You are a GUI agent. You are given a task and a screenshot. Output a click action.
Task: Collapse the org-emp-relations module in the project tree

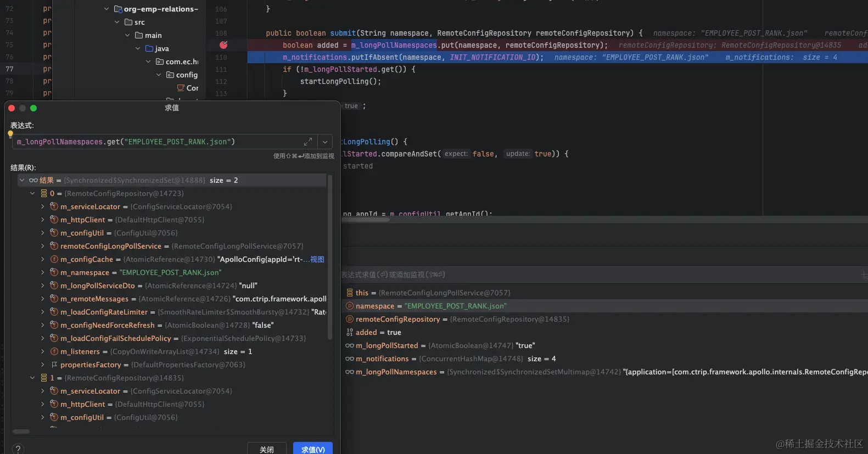[107, 9]
